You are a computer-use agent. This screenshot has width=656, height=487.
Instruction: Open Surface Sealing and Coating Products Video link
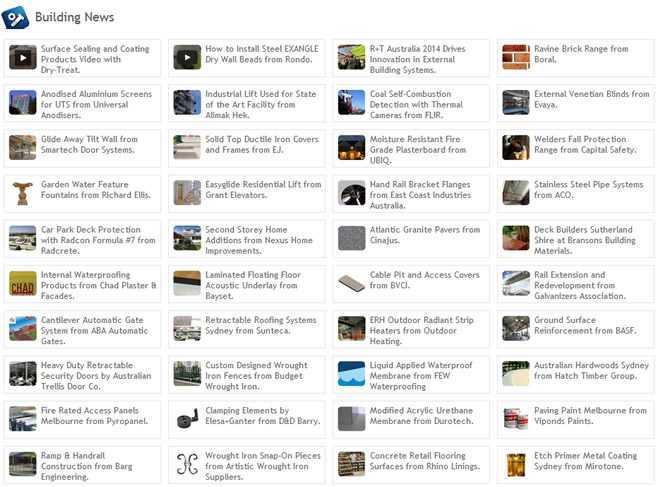click(95, 59)
